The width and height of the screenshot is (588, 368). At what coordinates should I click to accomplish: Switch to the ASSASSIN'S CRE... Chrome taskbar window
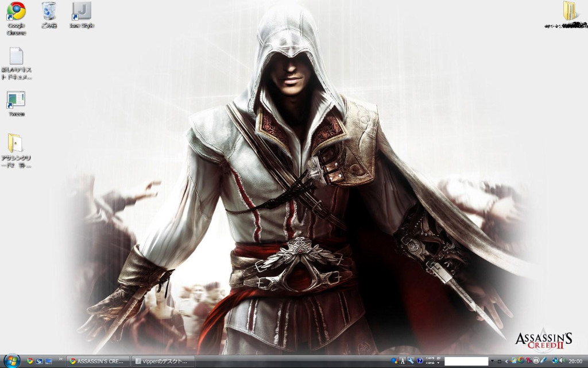(x=98, y=361)
